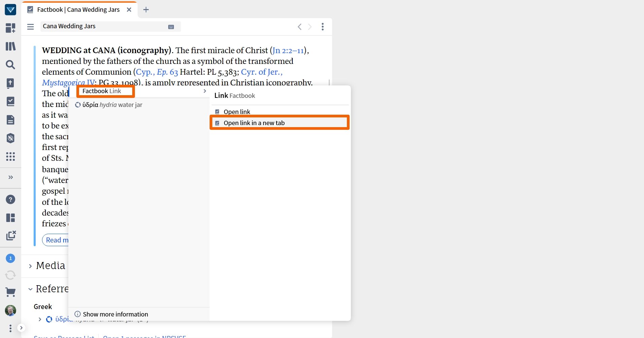Open the Cyr. of Jer., link
This screenshot has height=338, width=644.
click(x=262, y=72)
